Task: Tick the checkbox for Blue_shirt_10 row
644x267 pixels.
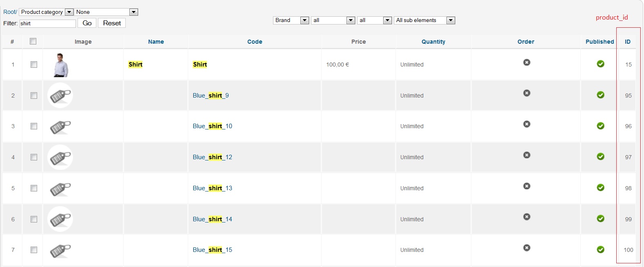Action: pos(34,126)
